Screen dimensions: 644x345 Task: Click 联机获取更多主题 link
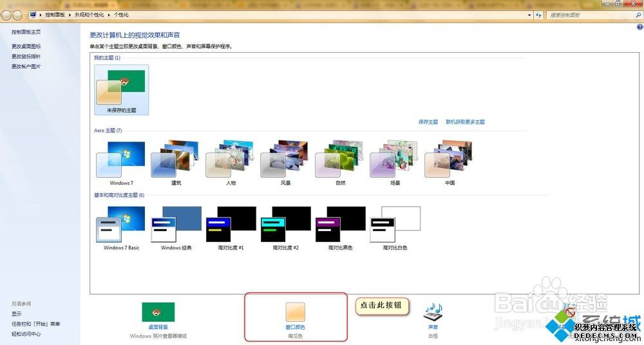pyautogui.click(x=466, y=122)
